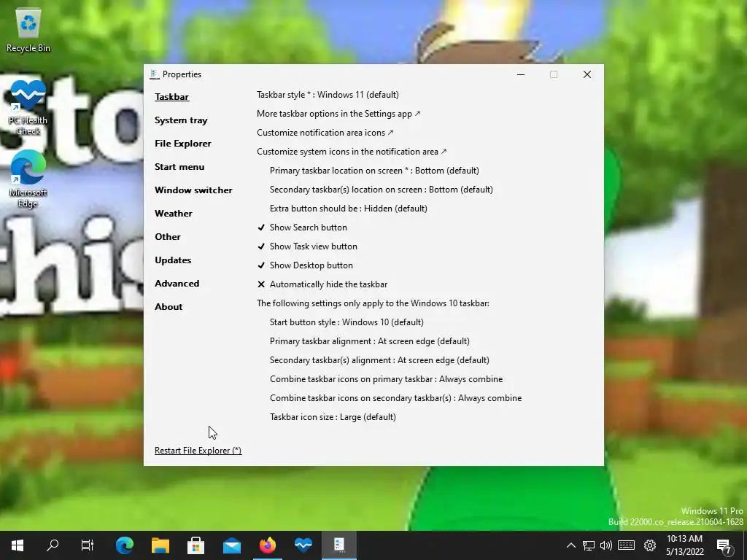Open the taskbar clock and date

pyautogui.click(x=684, y=545)
